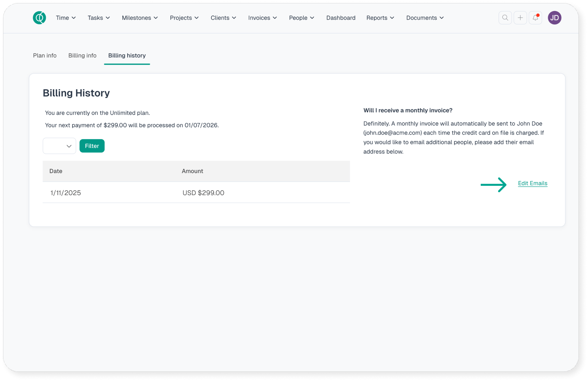Screen dimensions: 588x381
Task: Open the People dropdown
Action: (301, 18)
